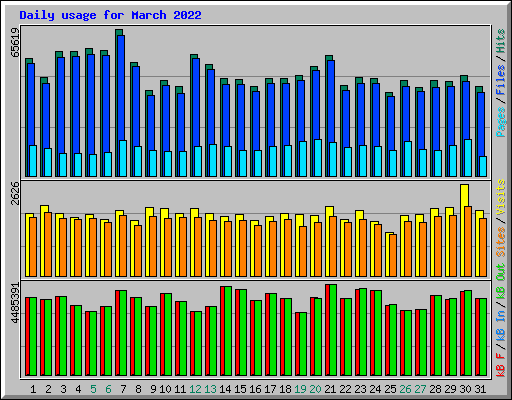
Task: Click the green weekend day label 5
Action: [x=93, y=389]
